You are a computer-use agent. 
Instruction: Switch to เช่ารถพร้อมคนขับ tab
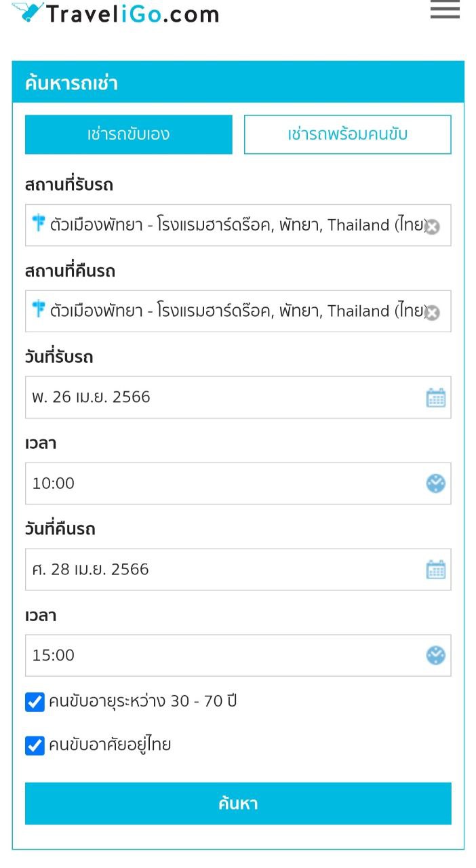coord(347,134)
